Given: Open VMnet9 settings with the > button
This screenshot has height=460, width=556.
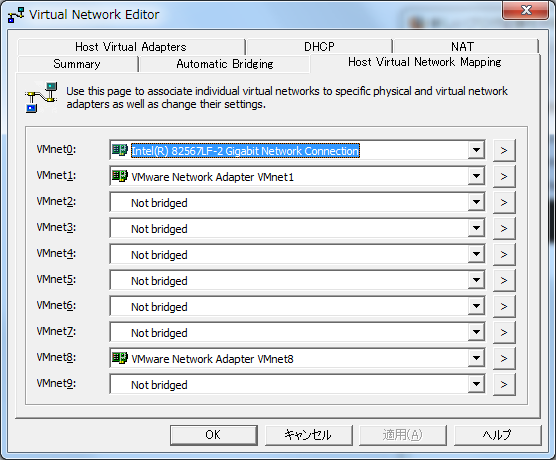Looking at the screenshot, I should tap(504, 384).
